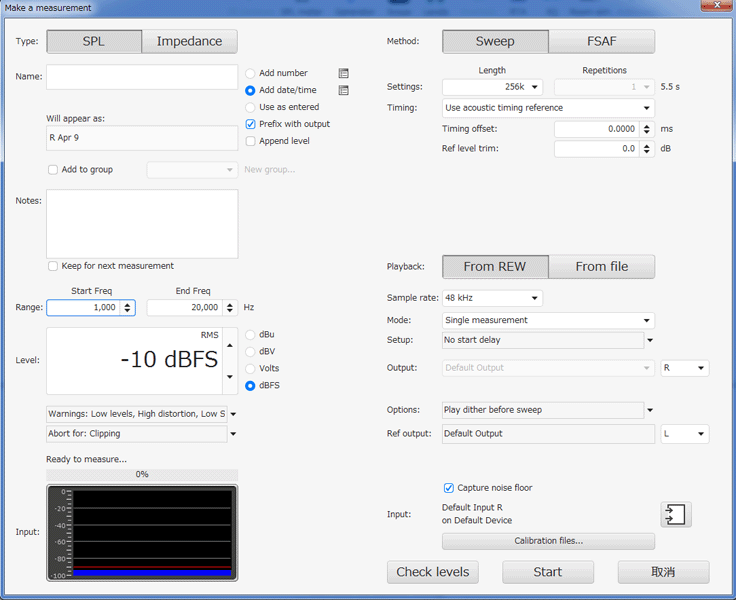
Task: Uncheck Capture noise floor
Action: coord(449,488)
